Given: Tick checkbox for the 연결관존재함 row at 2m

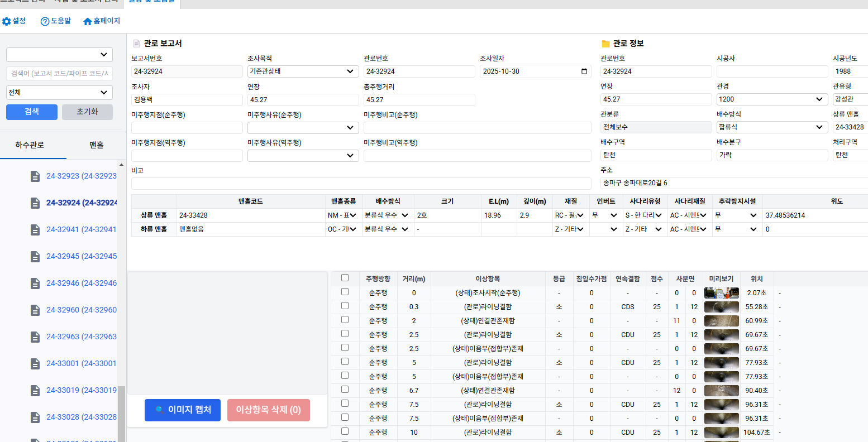Looking at the screenshot, I should [345, 320].
